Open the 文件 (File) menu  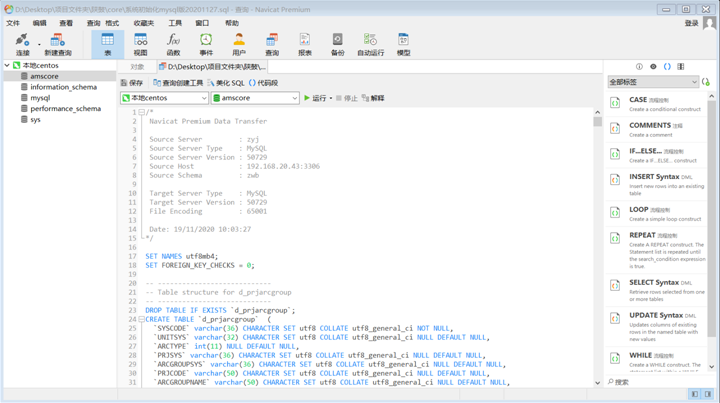pos(13,23)
